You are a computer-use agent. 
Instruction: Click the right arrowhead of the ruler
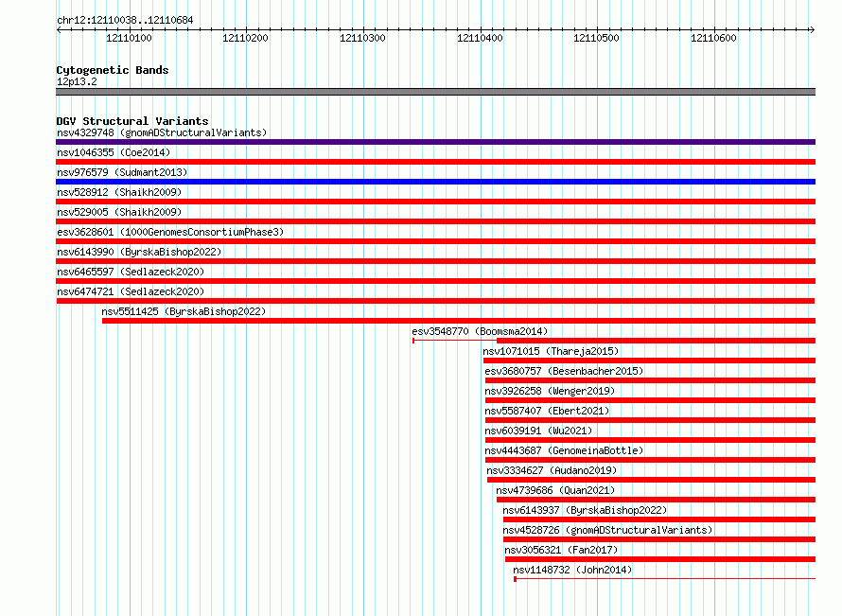(x=813, y=29)
